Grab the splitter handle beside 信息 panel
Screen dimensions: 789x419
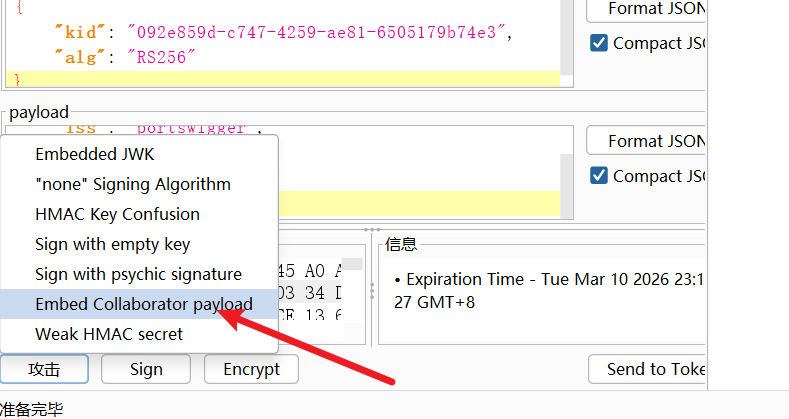[372, 290]
